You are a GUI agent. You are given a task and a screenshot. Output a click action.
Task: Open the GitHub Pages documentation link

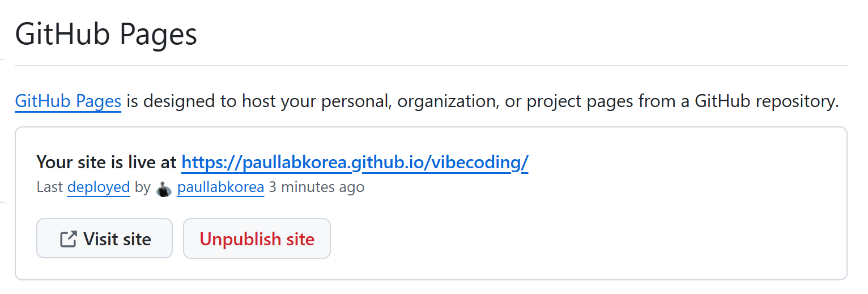68,101
